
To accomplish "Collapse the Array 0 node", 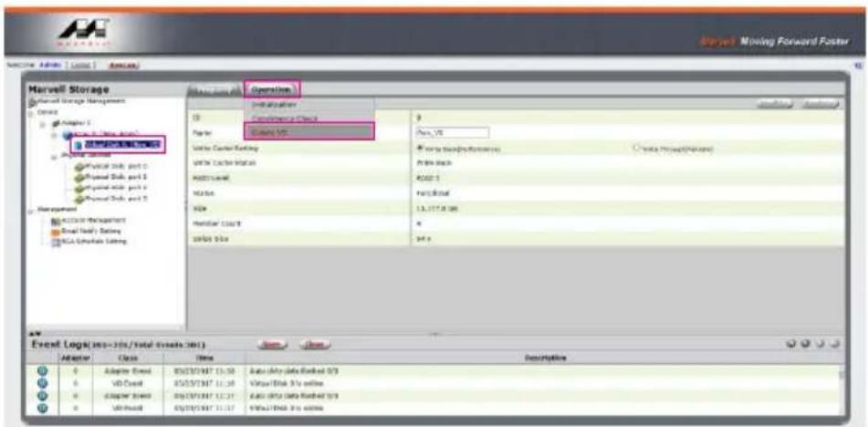I will tap(54, 134).
